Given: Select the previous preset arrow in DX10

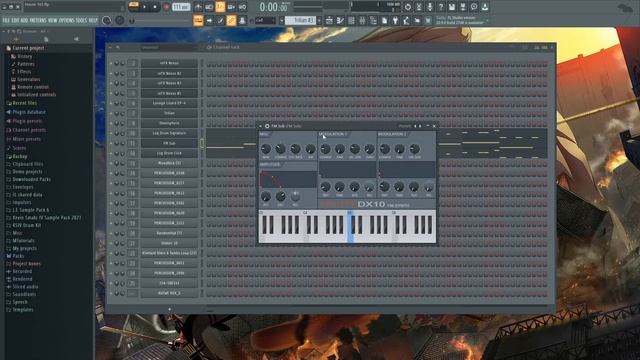Looking at the screenshot, I should click(x=415, y=126).
